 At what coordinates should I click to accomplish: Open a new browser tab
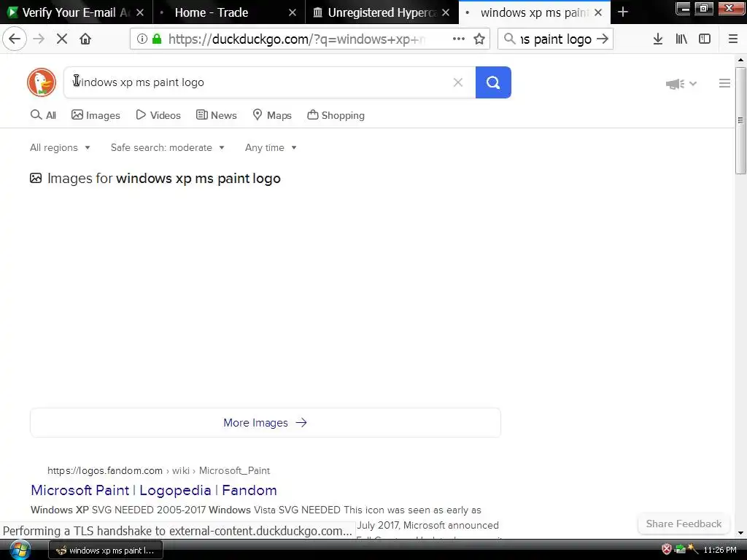coord(623,12)
